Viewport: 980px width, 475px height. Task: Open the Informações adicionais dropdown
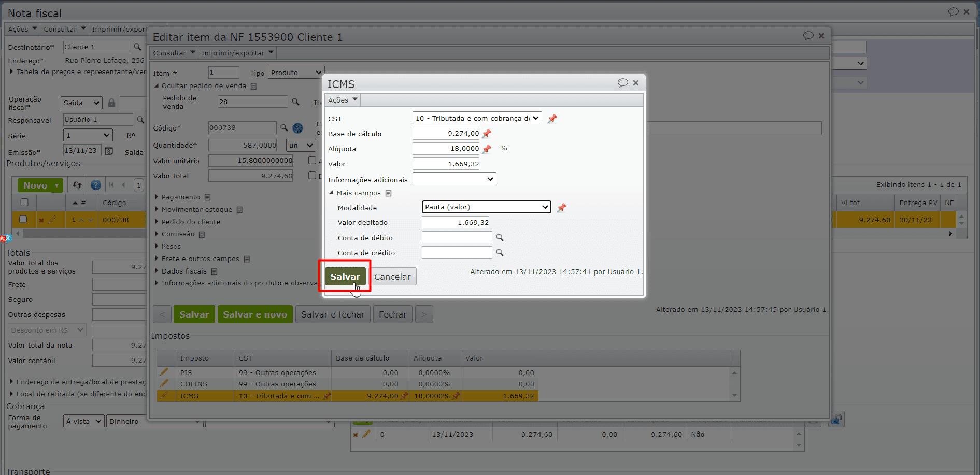pos(455,179)
